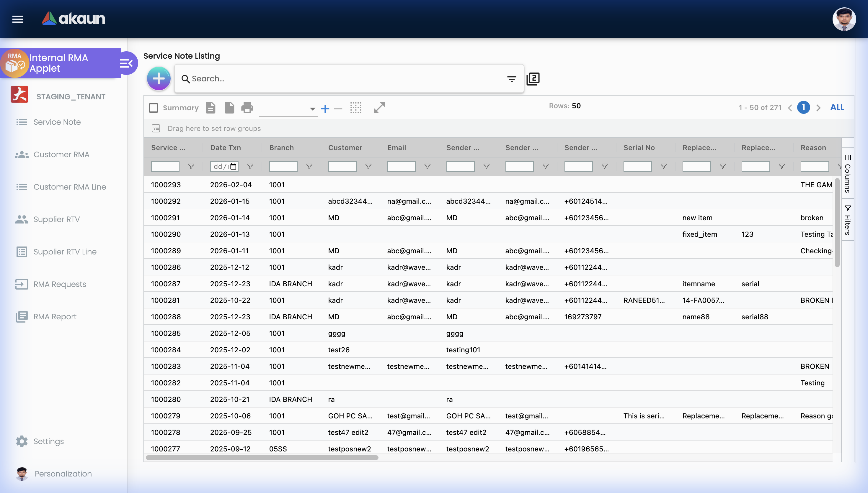Collapse the Internal RMA Applet sidebar

tap(126, 63)
